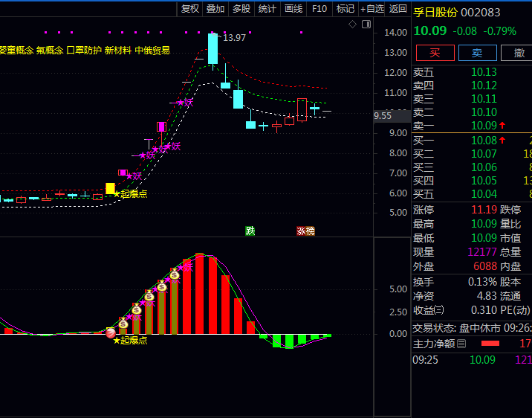This screenshot has height=418, width=532.
Task: Click the 卖三 price 10.11
Action: coord(484,99)
